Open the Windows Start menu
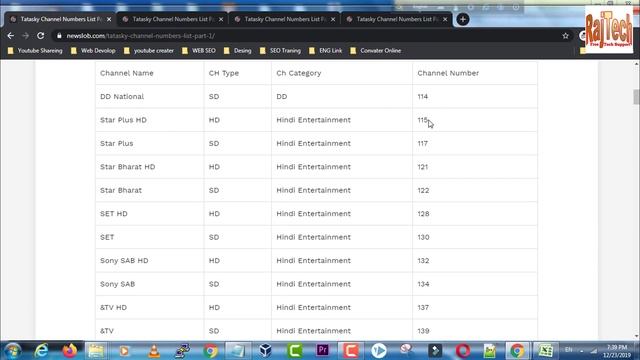The width and height of the screenshot is (640, 360). [x=12, y=351]
